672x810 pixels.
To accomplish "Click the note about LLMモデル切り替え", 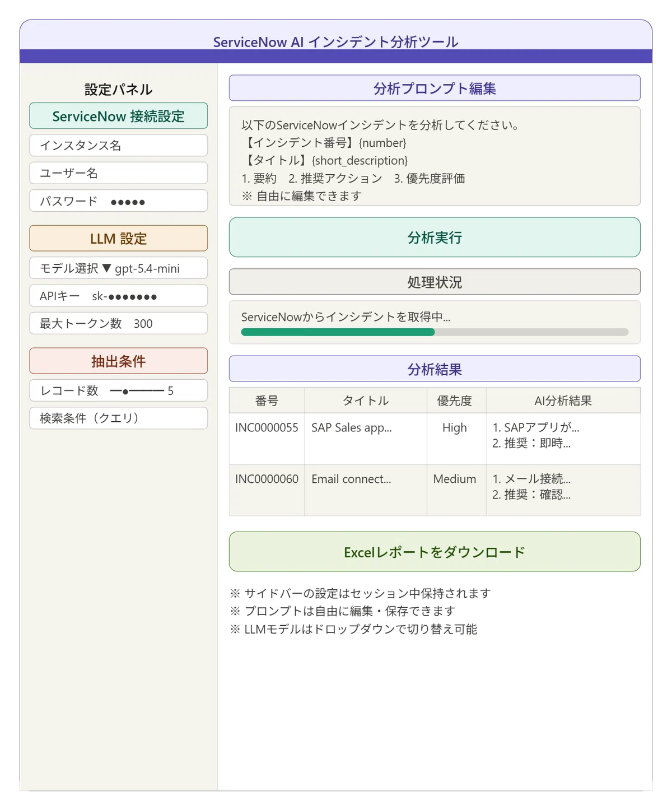I will (353, 629).
